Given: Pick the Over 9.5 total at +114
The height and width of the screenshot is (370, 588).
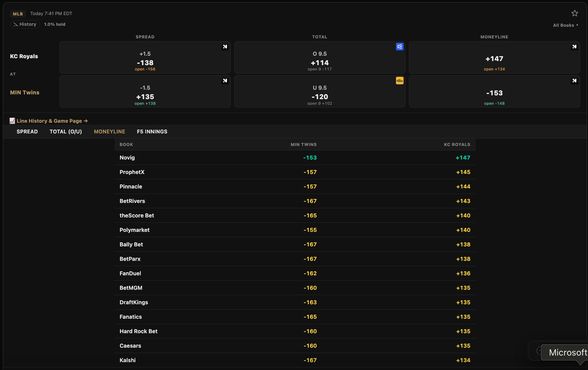Looking at the screenshot, I should coord(320,58).
